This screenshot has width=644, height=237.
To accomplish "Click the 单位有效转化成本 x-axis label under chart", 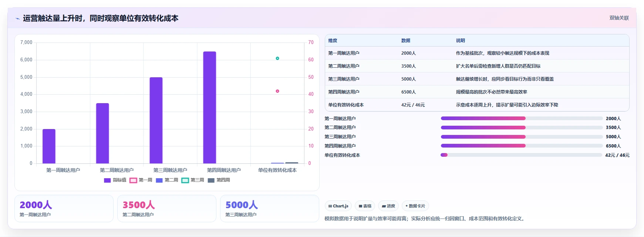I will coord(277,170).
